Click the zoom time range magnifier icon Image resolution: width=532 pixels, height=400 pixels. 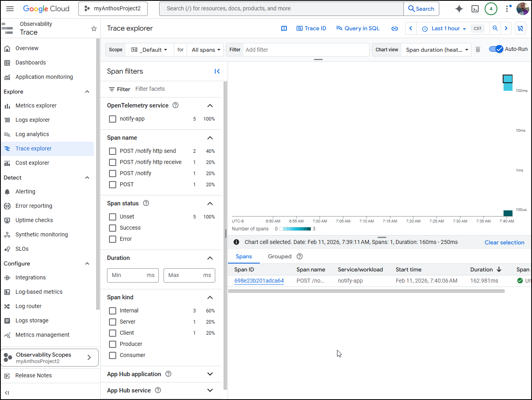(495, 28)
